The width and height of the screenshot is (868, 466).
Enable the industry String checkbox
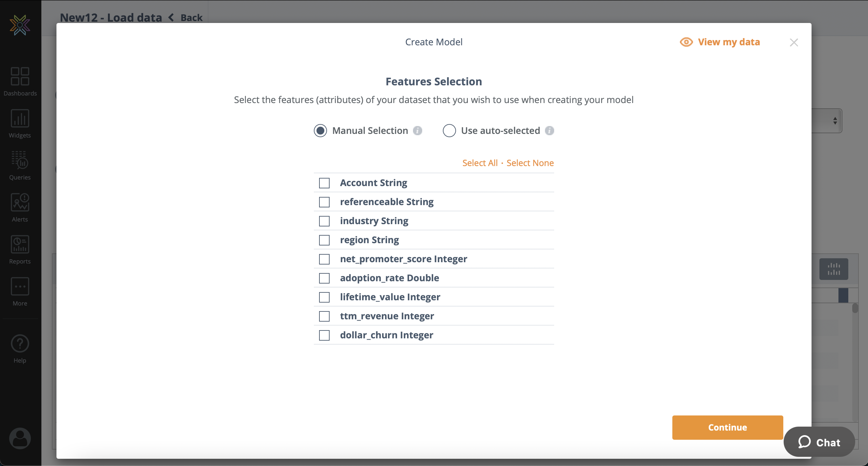[x=324, y=221]
